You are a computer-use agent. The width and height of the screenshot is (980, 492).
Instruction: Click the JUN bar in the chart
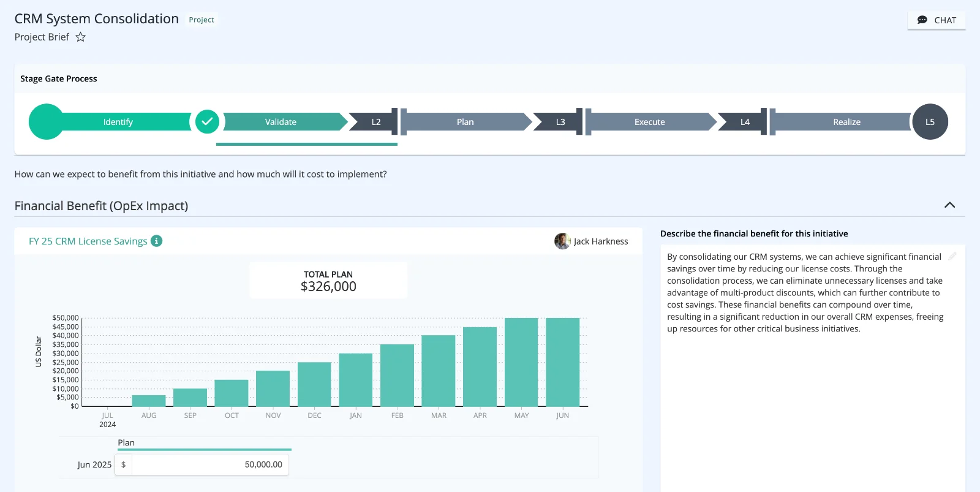coord(563,362)
